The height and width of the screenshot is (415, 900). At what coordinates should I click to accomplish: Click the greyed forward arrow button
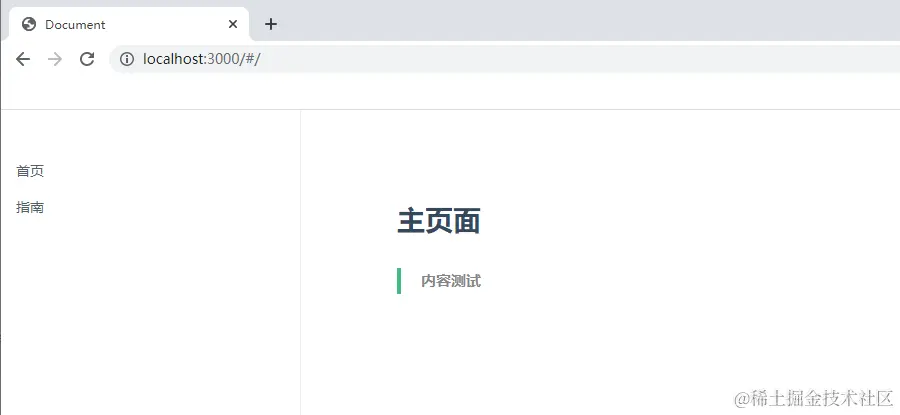tap(55, 59)
